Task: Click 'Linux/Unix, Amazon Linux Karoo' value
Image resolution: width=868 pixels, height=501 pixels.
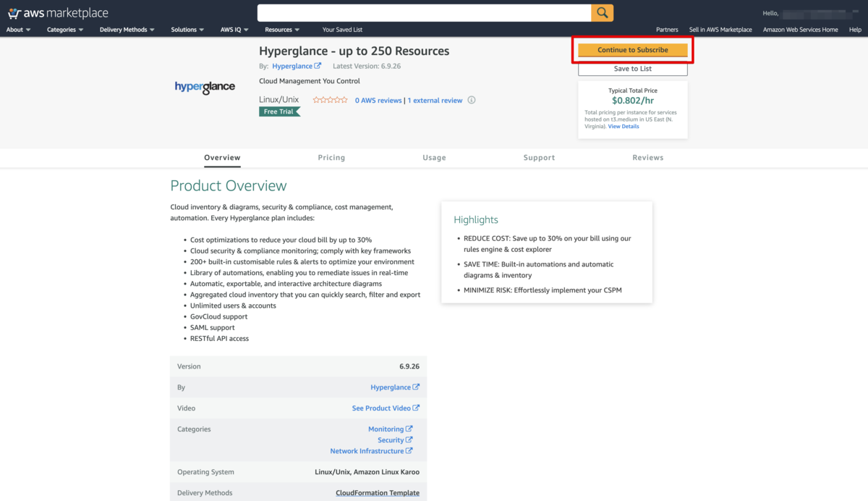Action: [x=367, y=472]
